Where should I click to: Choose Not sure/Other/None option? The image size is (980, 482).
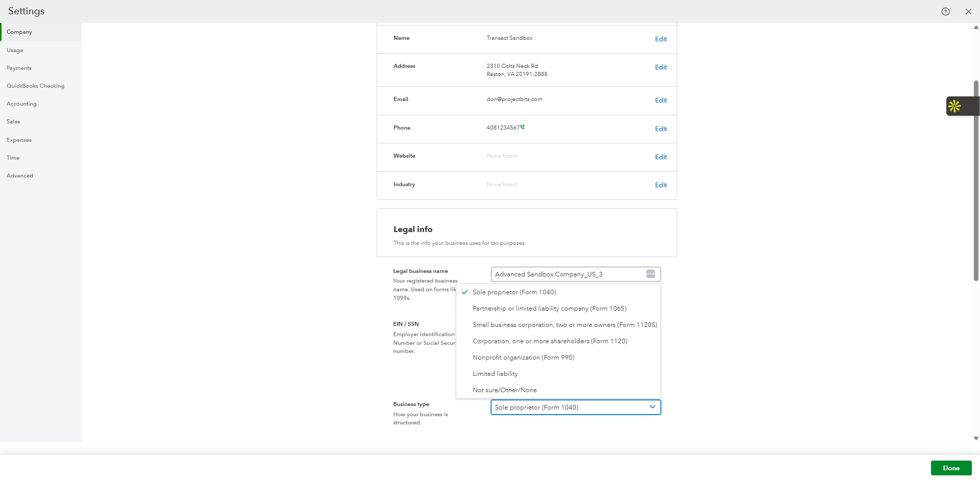(504, 390)
